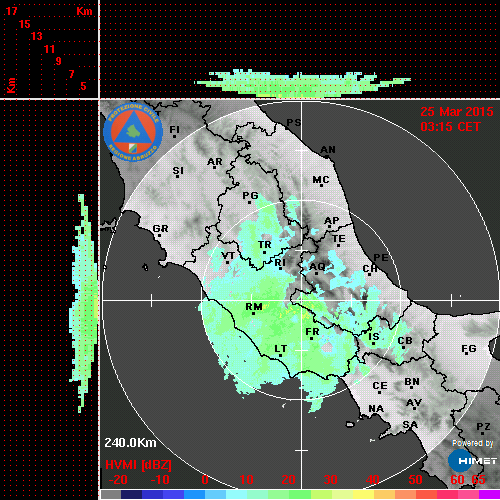Viewport: 500px width, 500px height.
Task: Click the 25 Mar 2015 date text
Action: click(x=457, y=112)
